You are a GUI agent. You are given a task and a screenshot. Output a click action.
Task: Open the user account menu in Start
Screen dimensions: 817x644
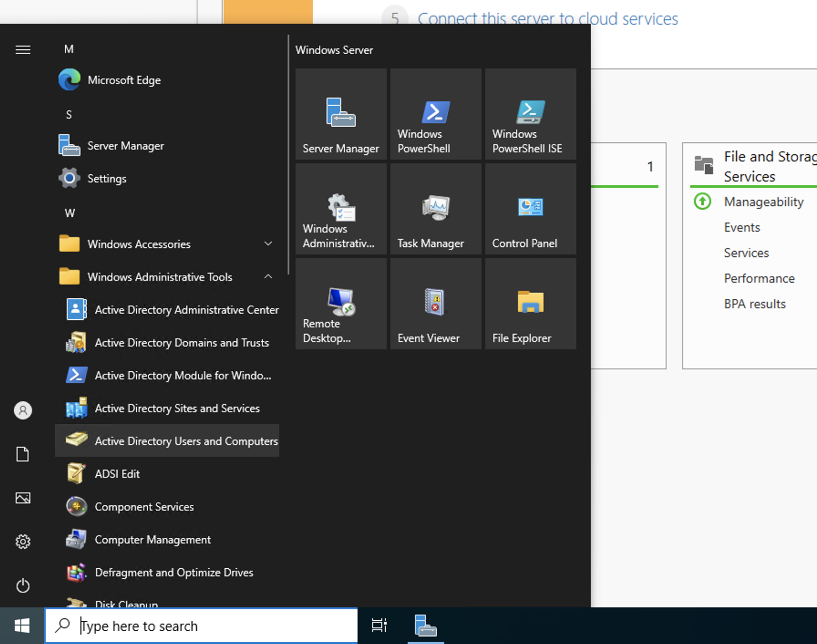pos(23,410)
